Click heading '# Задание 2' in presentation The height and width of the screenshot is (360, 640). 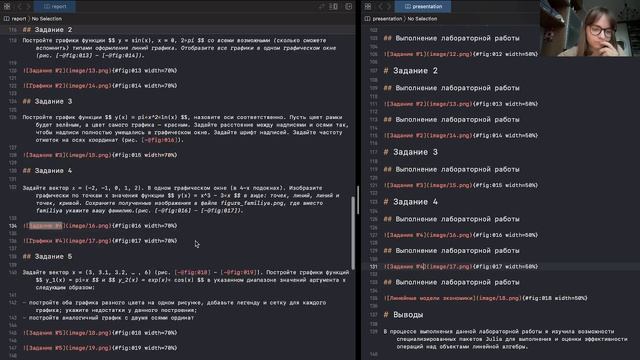coord(411,71)
